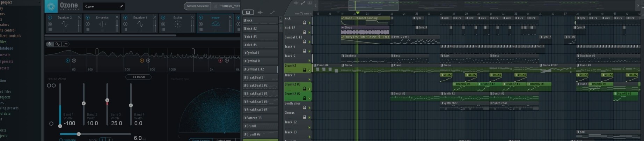Solo the Imager module

[x=201, y=24]
